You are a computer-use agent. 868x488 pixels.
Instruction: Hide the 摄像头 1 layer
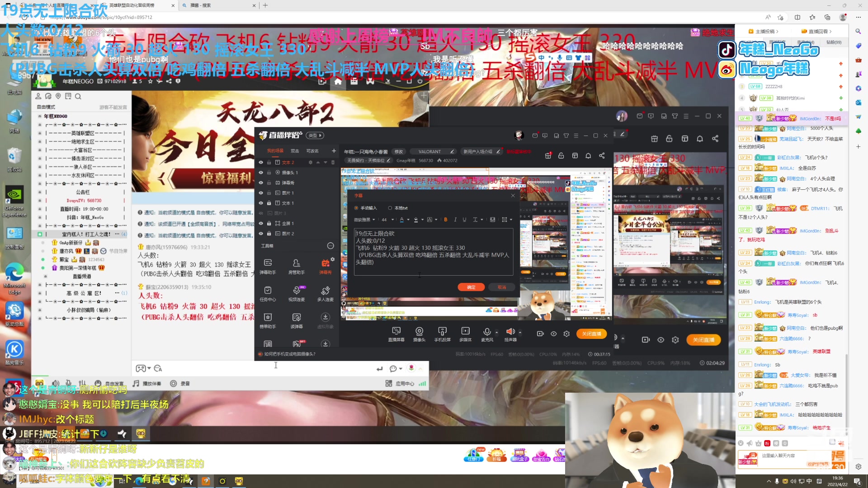pyautogui.click(x=261, y=173)
